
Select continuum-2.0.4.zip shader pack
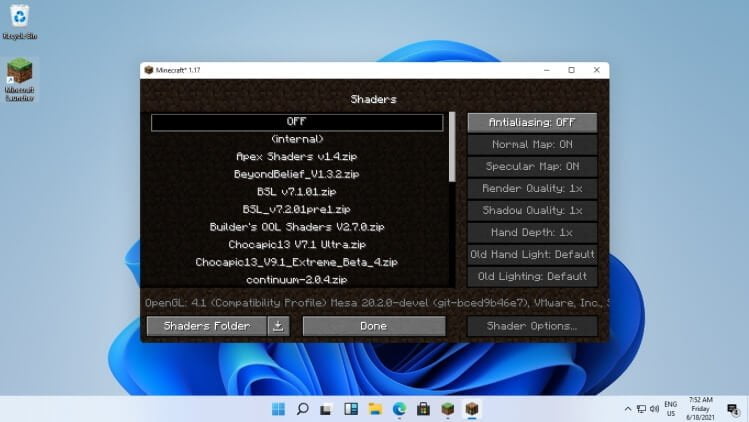[x=297, y=280]
